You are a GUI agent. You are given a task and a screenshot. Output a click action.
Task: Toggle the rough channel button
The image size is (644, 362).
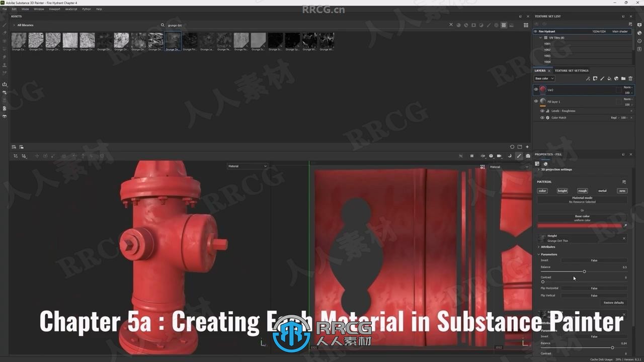click(582, 191)
